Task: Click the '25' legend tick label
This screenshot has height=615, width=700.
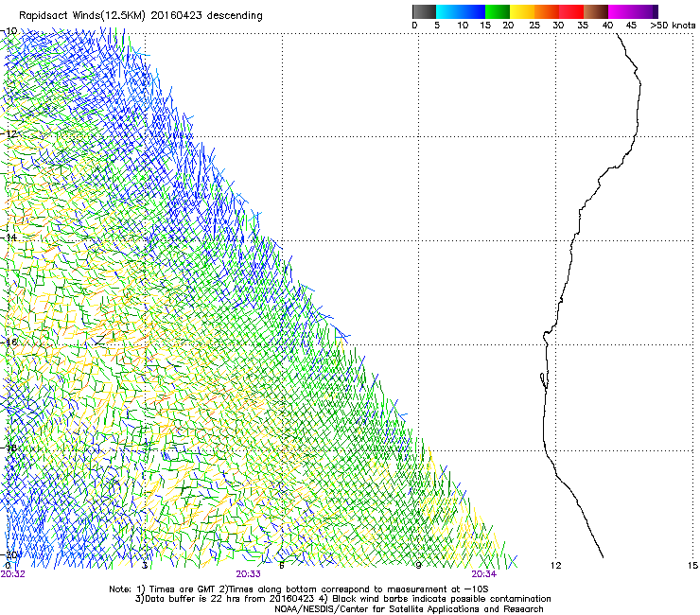Action: (x=534, y=26)
